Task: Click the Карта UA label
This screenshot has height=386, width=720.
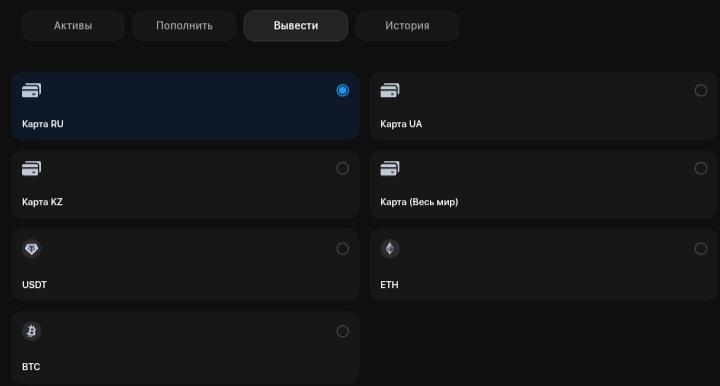Action: pyautogui.click(x=401, y=124)
